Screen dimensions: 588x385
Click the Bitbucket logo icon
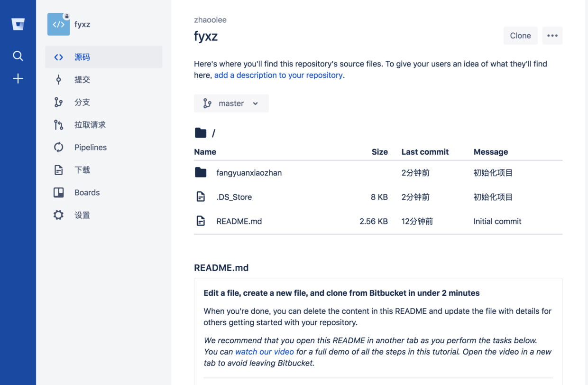tap(18, 24)
